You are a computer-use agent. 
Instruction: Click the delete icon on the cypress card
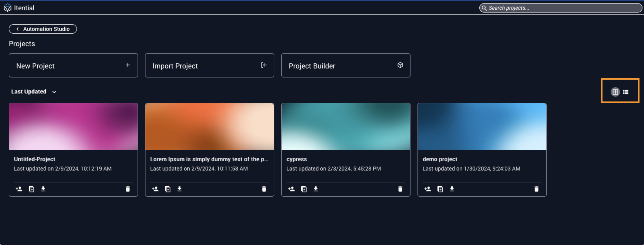400,189
